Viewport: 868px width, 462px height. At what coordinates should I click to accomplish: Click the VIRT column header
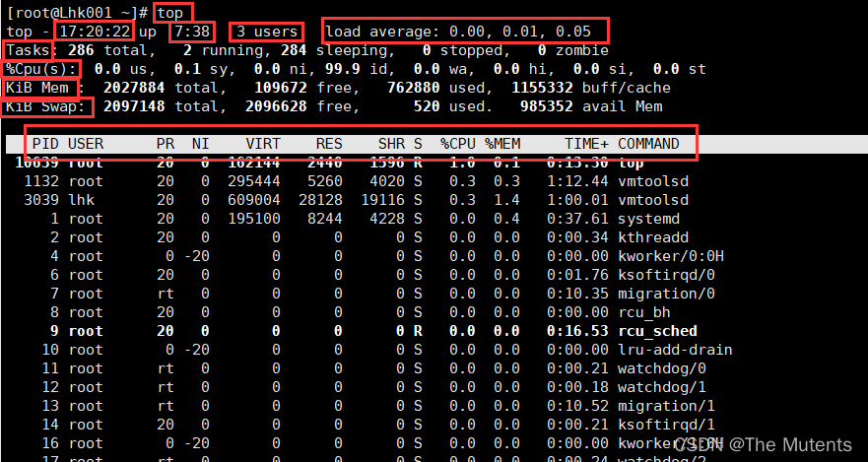coord(263,144)
